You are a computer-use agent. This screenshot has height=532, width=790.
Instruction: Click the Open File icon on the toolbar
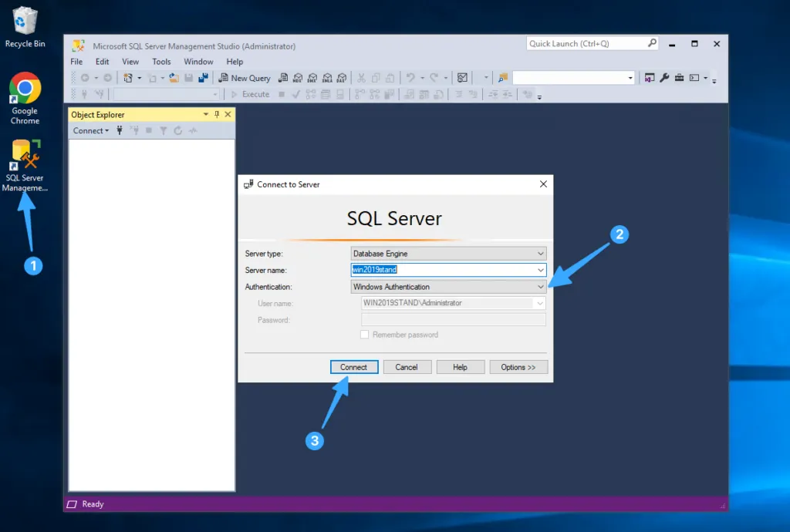point(173,77)
